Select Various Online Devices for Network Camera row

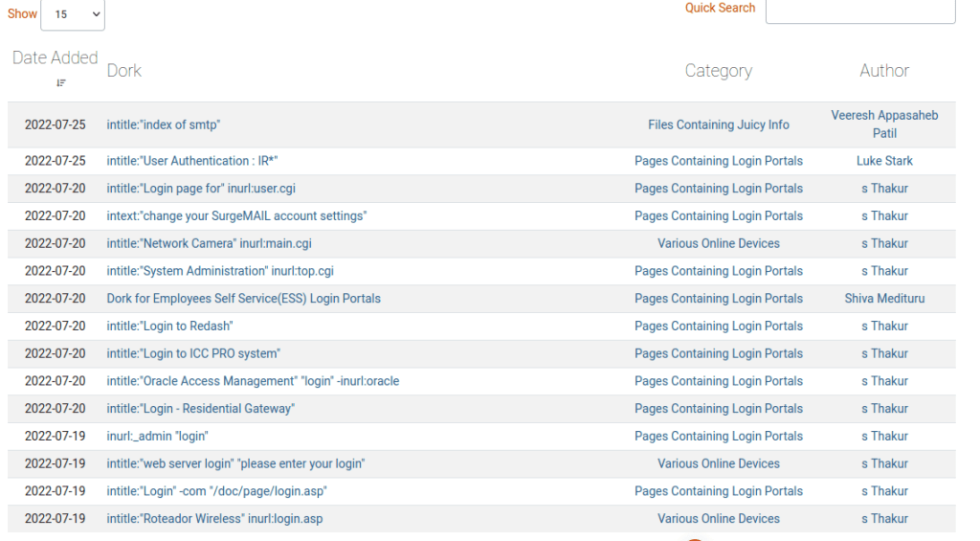718,243
